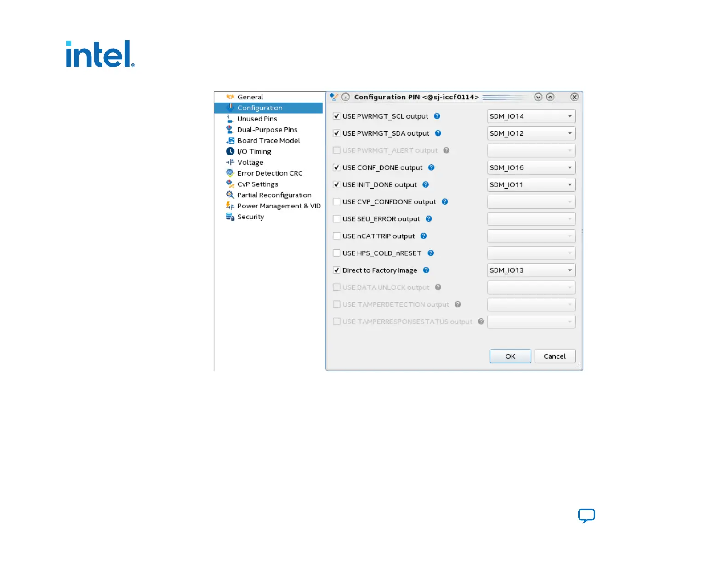Enable USE HPS_COLD_nRESET checkbox
728x563 pixels.
point(336,253)
